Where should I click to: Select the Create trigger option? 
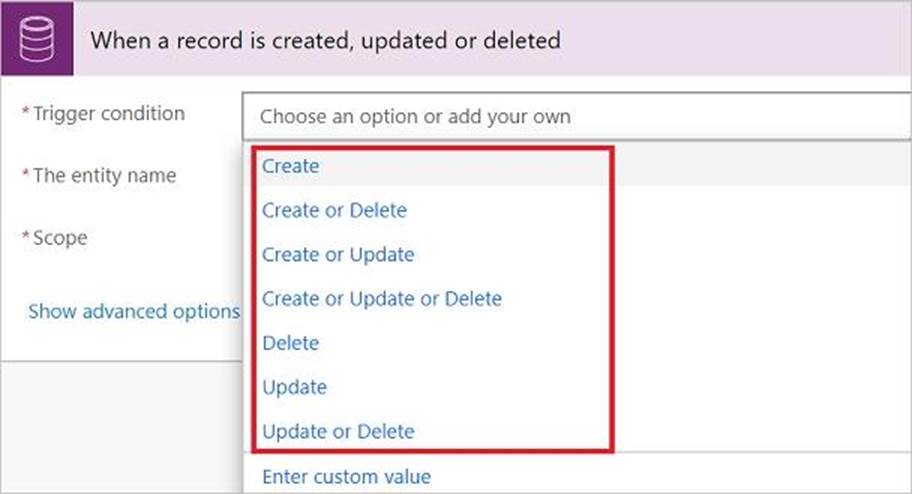click(x=290, y=166)
